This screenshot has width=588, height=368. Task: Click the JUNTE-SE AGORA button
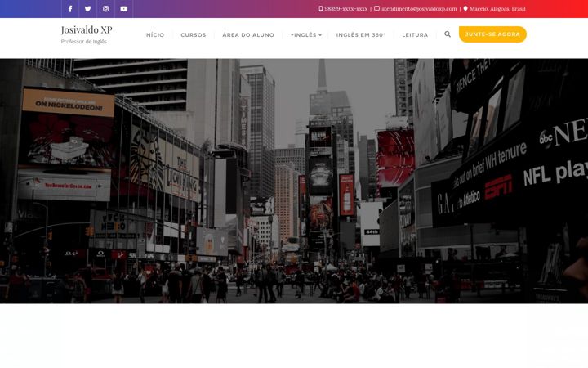coord(492,34)
